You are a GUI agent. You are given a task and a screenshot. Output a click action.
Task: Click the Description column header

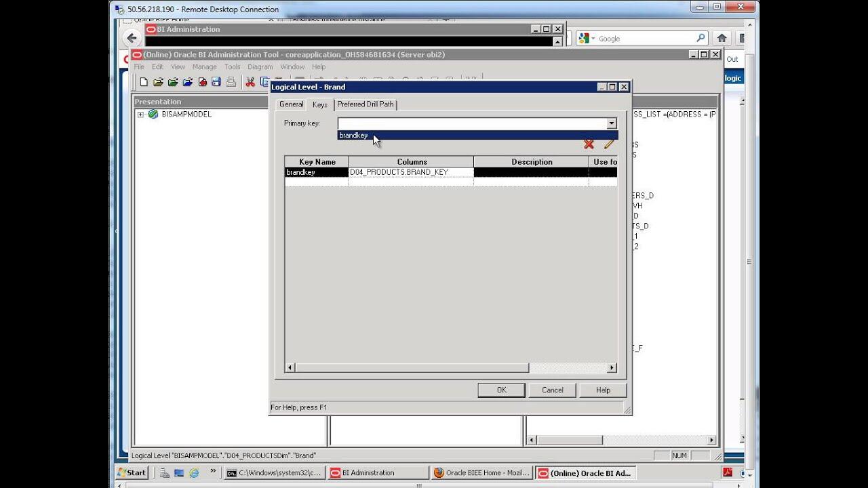coord(532,162)
